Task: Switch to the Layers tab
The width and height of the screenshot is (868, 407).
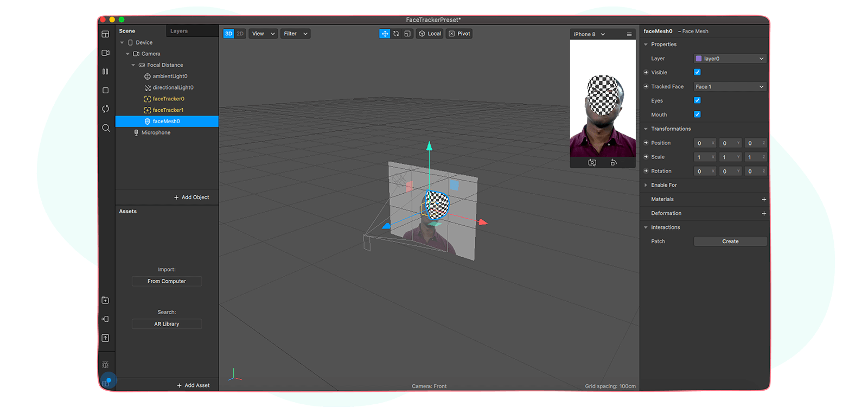Action: 179,31
